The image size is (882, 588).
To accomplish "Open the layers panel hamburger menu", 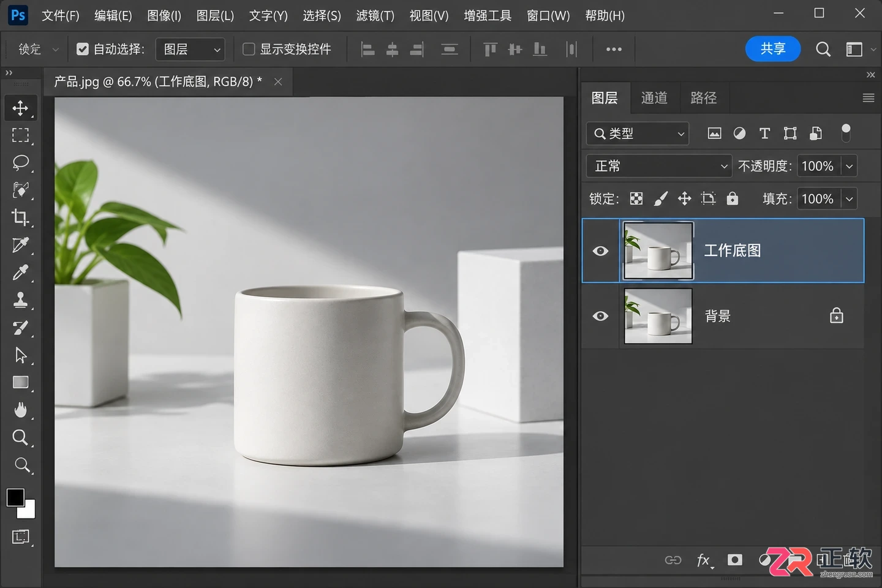I will click(868, 98).
